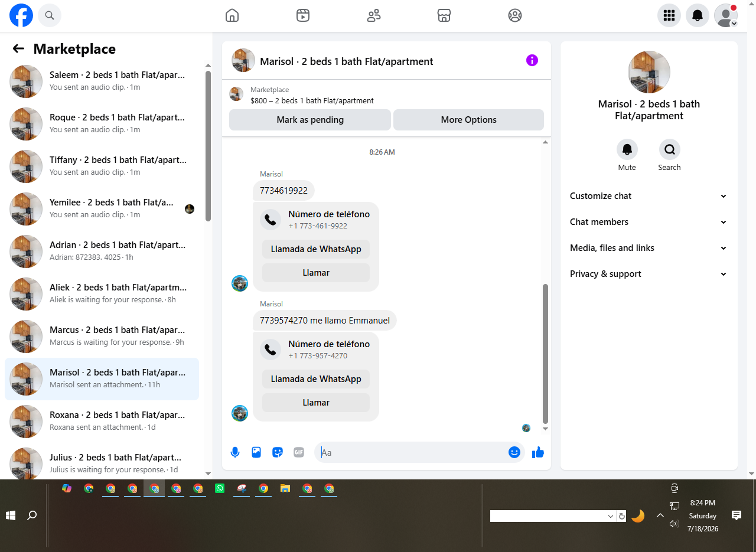This screenshot has height=552, width=756.
Task: Send a thumbs-up like
Action: (x=537, y=452)
